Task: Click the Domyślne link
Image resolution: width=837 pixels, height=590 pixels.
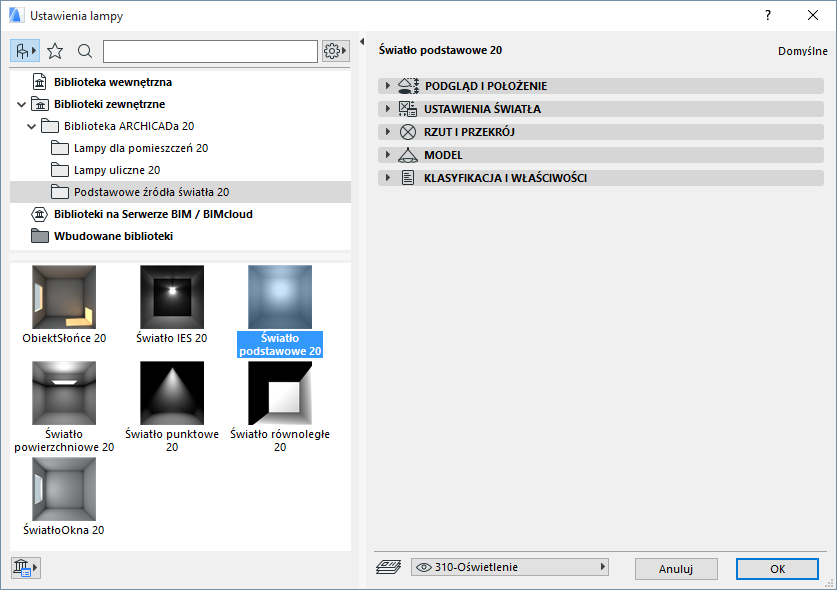Action: [x=804, y=49]
